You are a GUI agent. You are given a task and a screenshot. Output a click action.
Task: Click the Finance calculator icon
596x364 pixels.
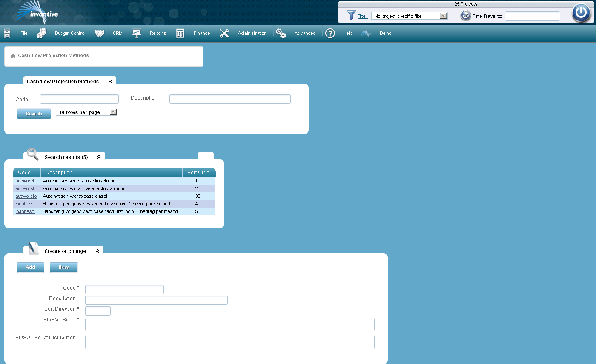coord(180,33)
